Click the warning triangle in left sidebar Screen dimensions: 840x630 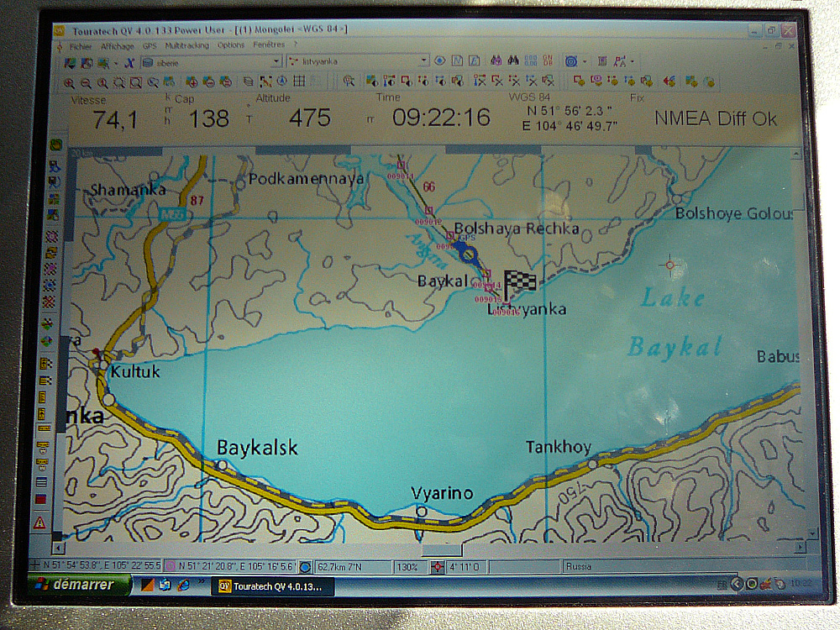click(39, 522)
